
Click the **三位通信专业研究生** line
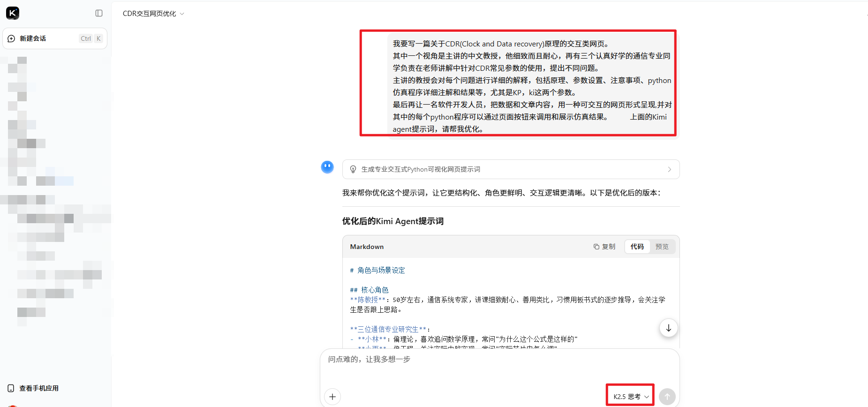pos(390,329)
